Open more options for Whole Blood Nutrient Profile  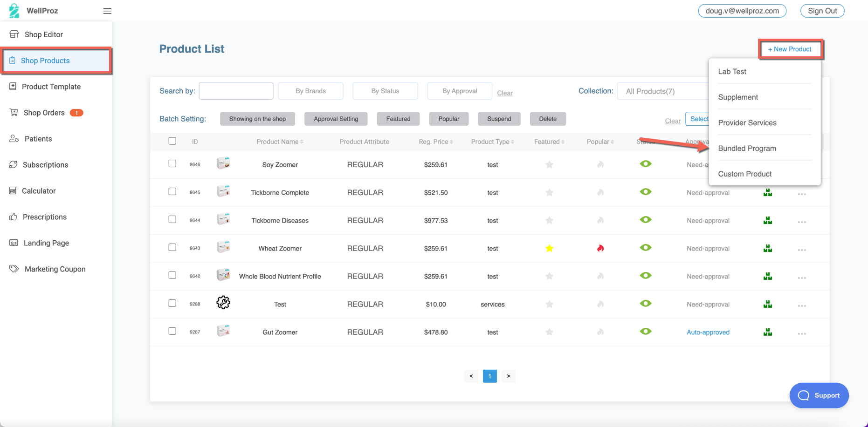pyautogui.click(x=802, y=278)
